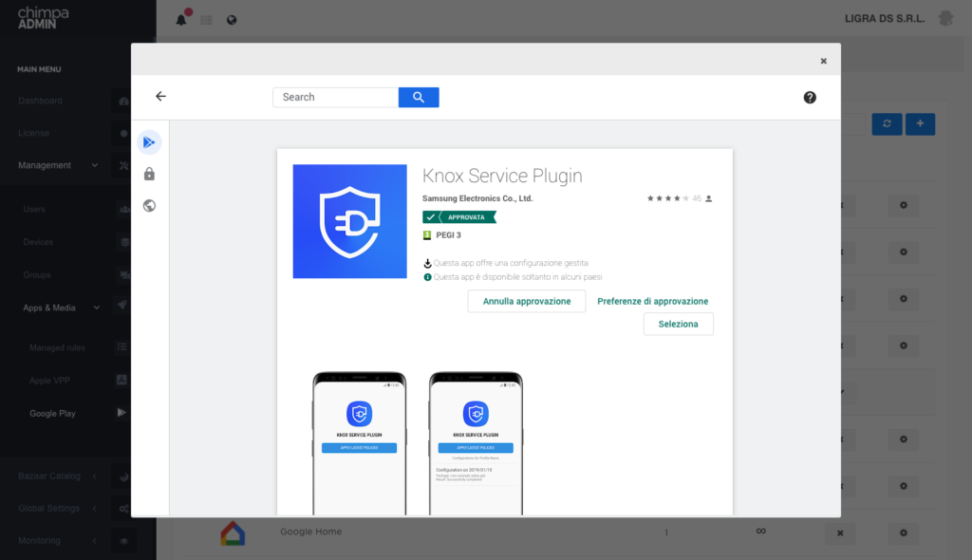Expand the Monitoring chevron
The height and width of the screenshot is (560, 972).
tap(95, 541)
